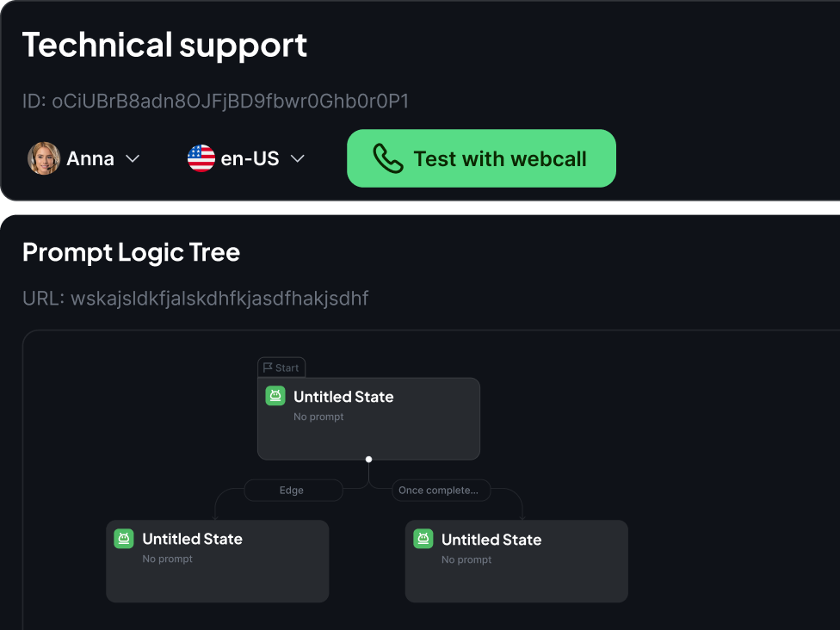The height and width of the screenshot is (630, 840).
Task: Select the bottom-left Untitled State node
Action: point(217,561)
